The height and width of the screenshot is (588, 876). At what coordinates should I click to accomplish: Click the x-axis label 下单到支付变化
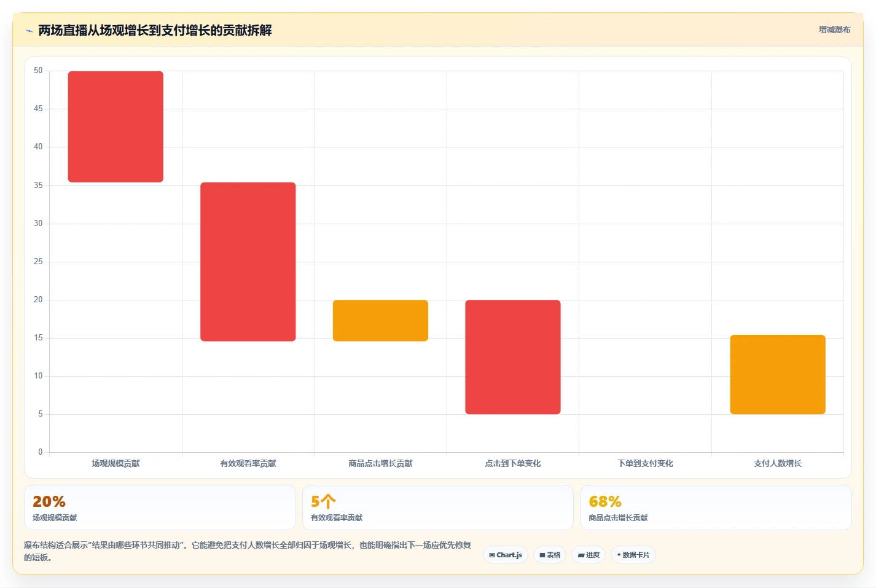pos(645,463)
